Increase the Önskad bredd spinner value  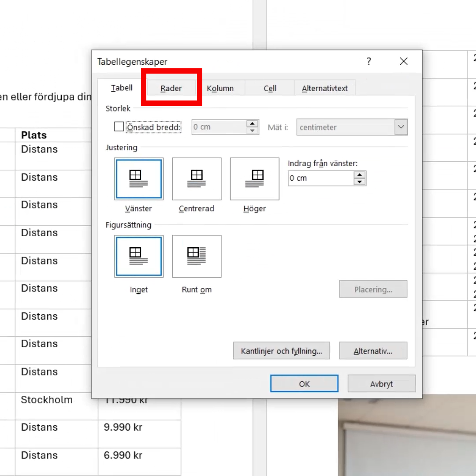252,123
